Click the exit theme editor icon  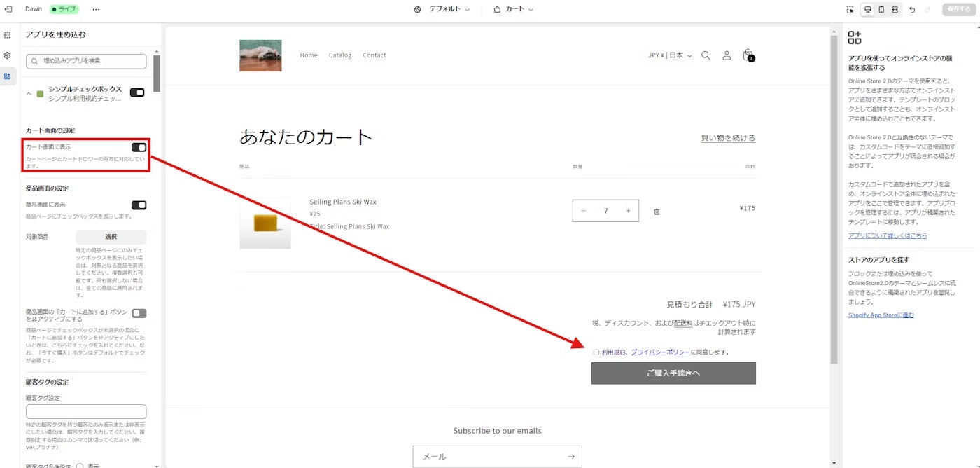(x=8, y=9)
